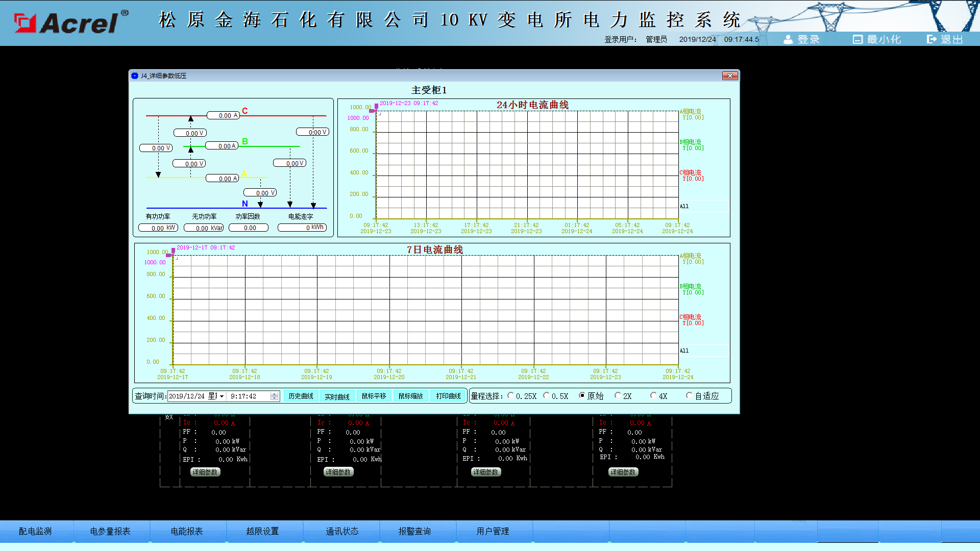
Task: Open the 通讯状态 tab
Action: 340,531
